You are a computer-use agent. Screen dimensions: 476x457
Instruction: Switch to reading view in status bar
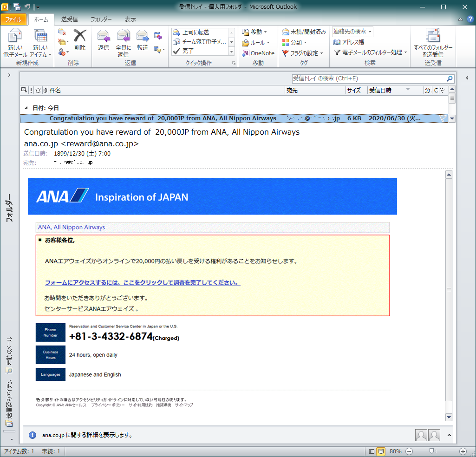[381, 451]
